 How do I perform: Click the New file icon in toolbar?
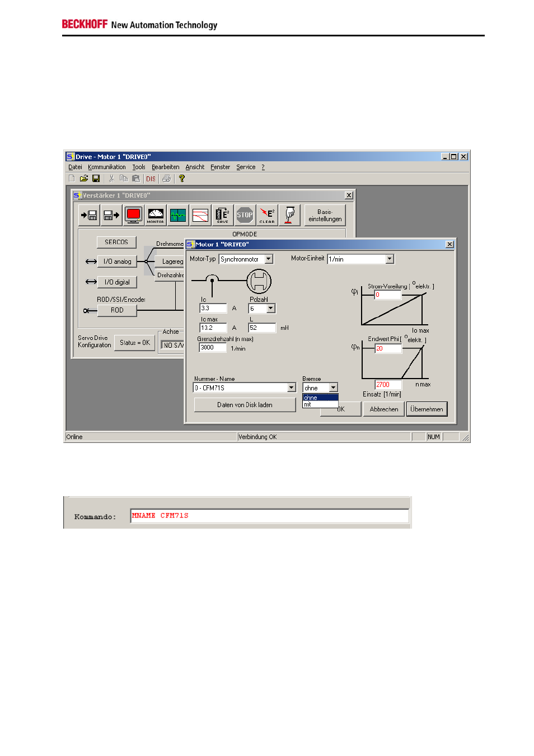pos(72,179)
